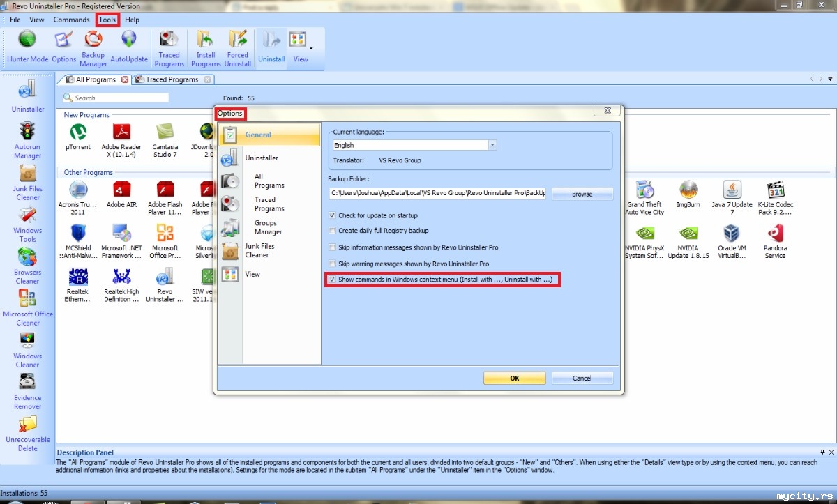Close the All Programs tab
This screenshot has width=837, height=504.
(x=125, y=79)
